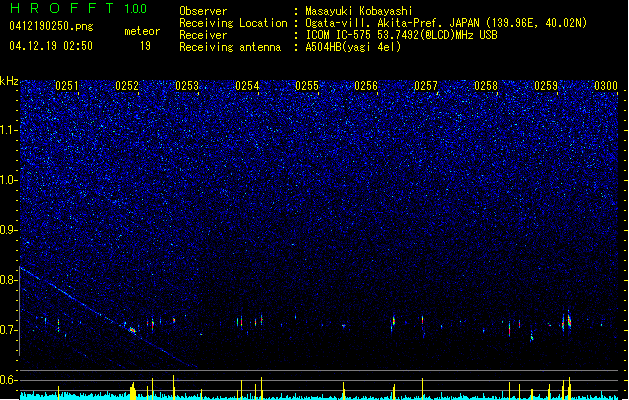
Task: Click the 0259 time marker
Action: (x=546, y=86)
